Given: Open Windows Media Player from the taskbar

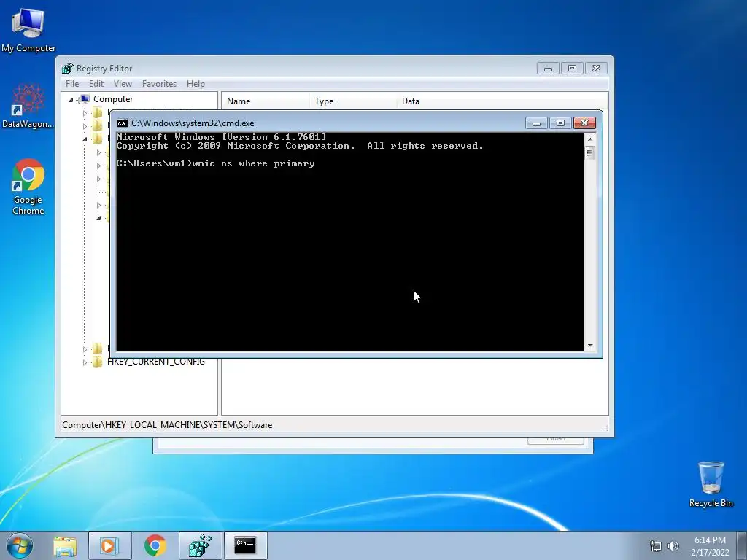Looking at the screenshot, I should pyautogui.click(x=109, y=545).
